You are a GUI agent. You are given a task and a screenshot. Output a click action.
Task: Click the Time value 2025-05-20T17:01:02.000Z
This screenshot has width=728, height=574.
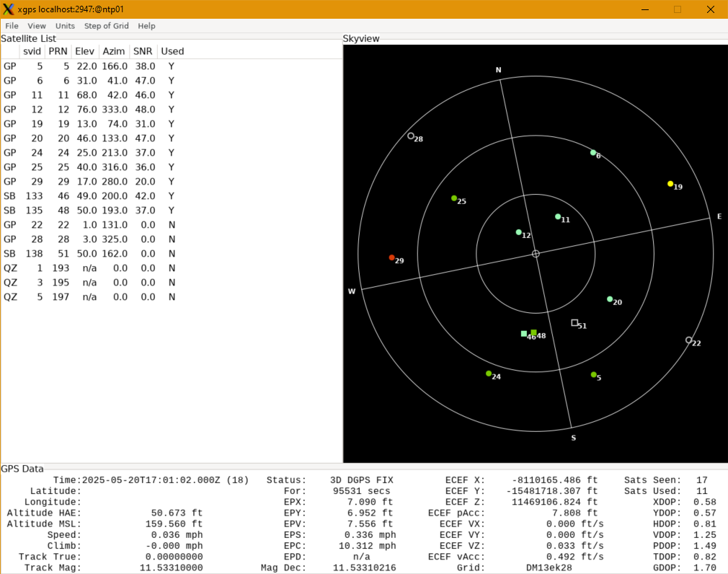tap(151, 480)
